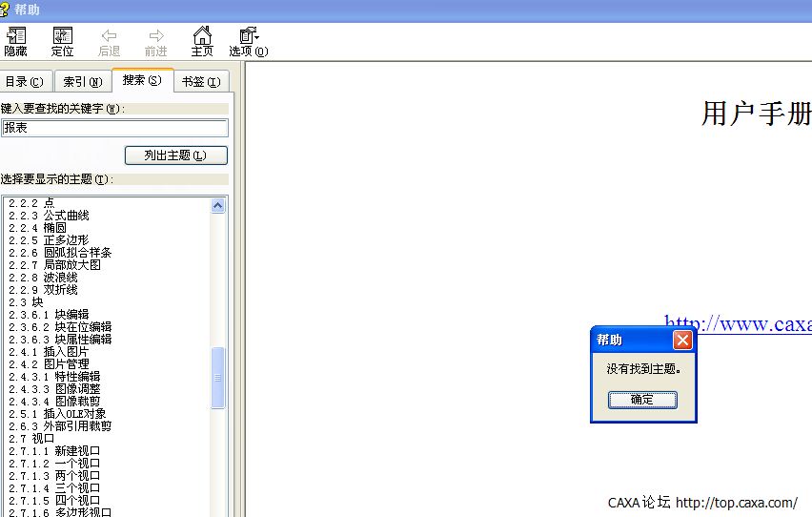This screenshot has height=517, width=812.
Task: Click the 用户手册 heading in the content pane
Action: point(756,114)
